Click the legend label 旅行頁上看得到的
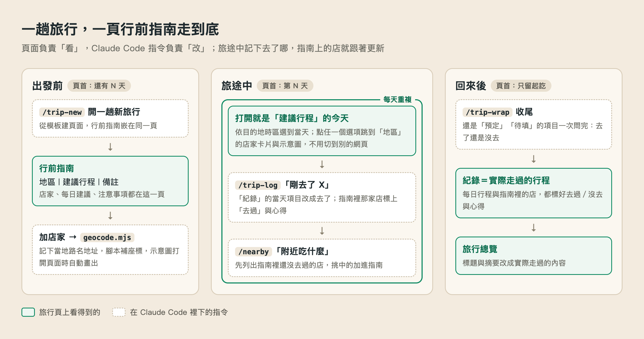 (70, 312)
